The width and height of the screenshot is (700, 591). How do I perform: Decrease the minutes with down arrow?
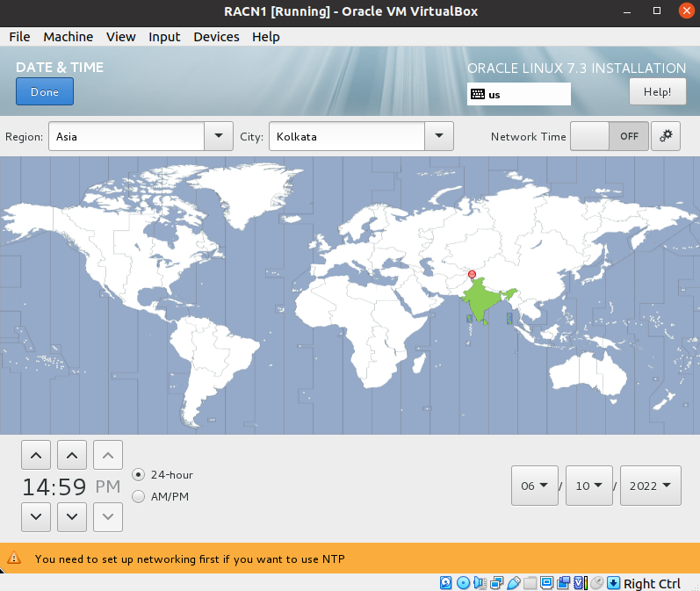(x=72, y=517)
